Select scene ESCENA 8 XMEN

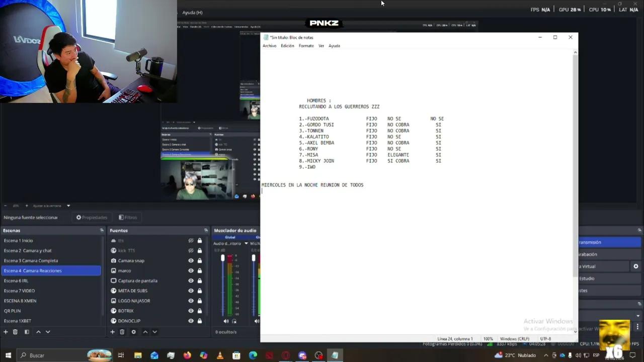click(51, 301)
